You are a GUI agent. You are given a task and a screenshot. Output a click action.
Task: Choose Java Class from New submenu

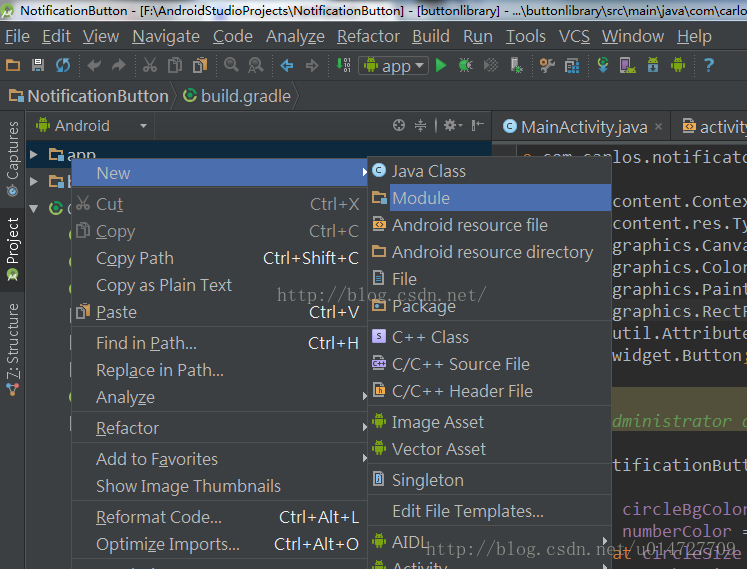point(490,171)
